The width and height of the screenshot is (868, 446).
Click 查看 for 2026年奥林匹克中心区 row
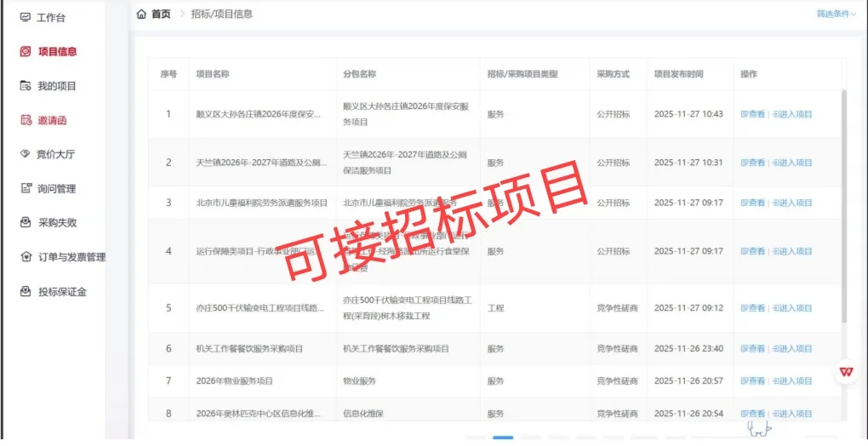pos(753,414)
